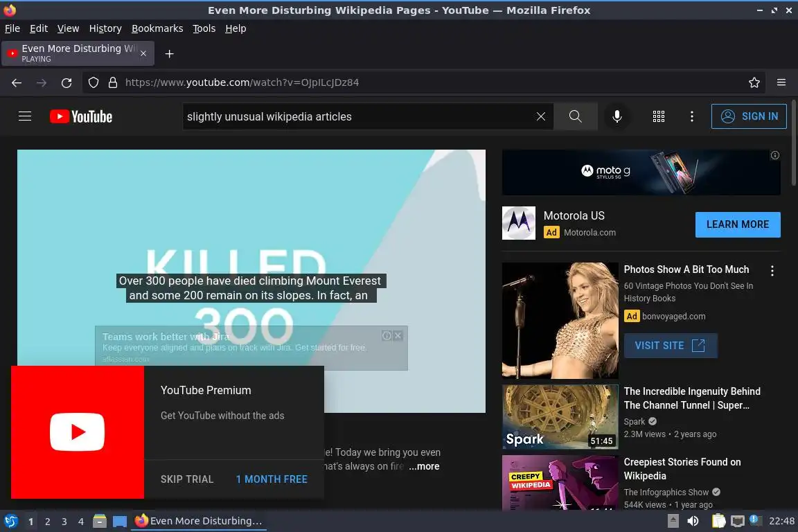Click VISIT SITE for bonvoyaged ad

(x=671, y=346)
